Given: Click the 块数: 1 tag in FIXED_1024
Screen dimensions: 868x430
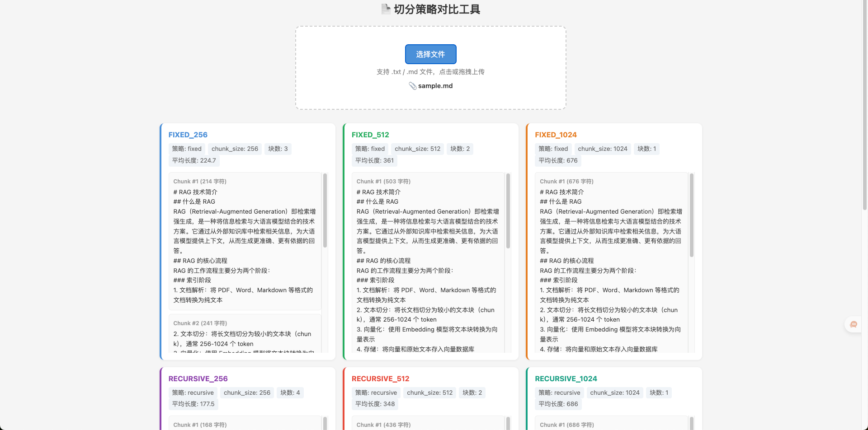Looking at the screenshot, I should [646, 149].
